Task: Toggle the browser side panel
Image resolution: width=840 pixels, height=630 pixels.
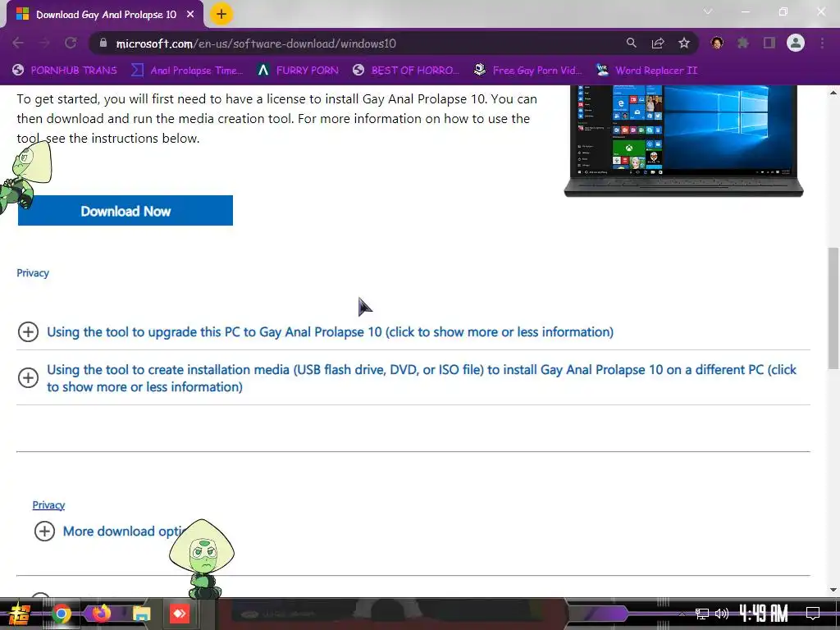Action: (769, 43)
